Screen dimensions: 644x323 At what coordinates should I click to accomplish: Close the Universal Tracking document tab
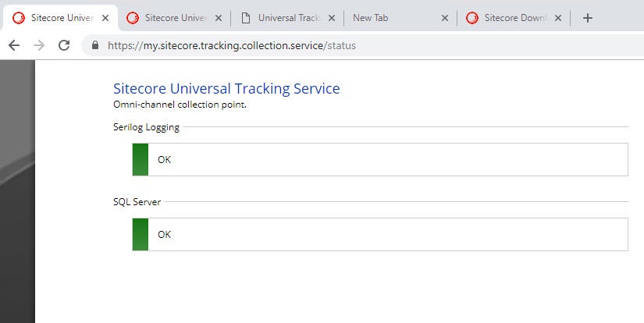332,18
